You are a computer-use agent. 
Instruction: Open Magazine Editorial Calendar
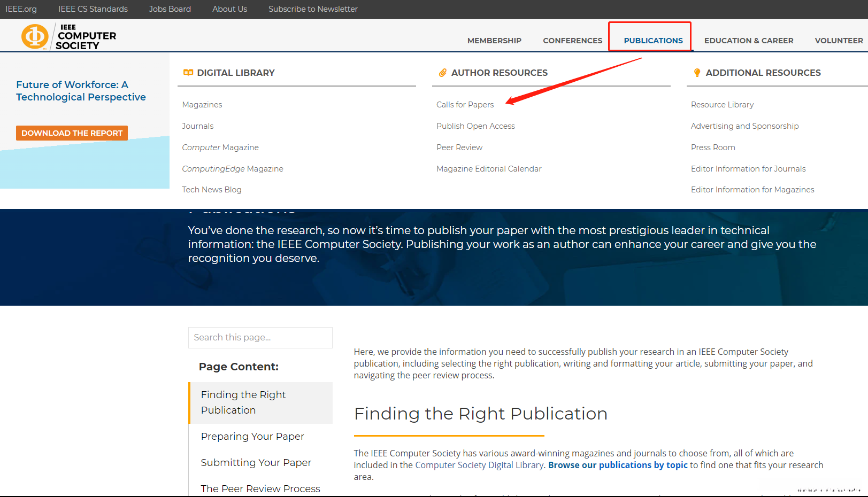pyautogui.click(x=489, y=169)
